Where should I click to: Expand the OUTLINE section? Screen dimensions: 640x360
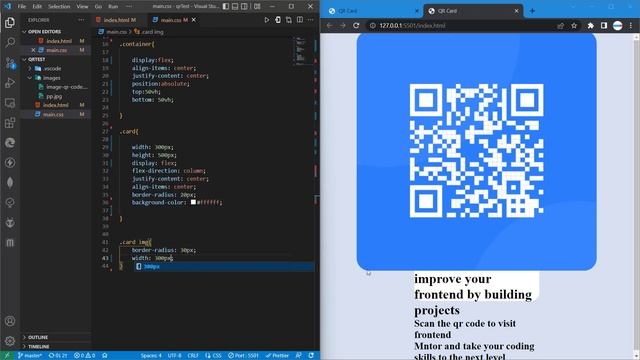click(37, 337)
